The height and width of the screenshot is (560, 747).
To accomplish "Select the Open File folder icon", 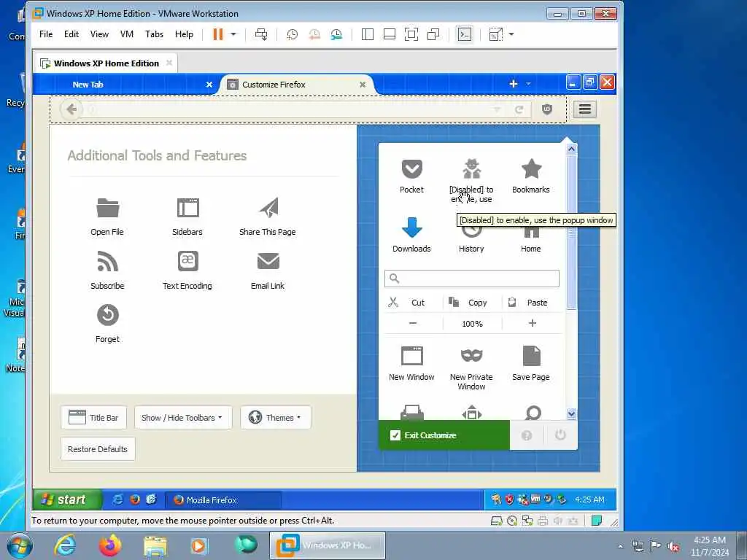I will [x=108, y=208].
